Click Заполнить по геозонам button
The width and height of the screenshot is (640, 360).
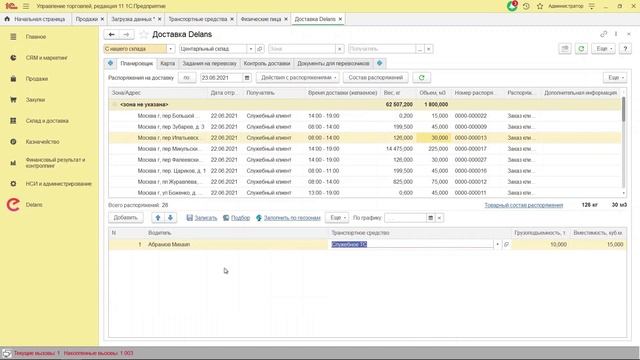(x=288, y=218)
